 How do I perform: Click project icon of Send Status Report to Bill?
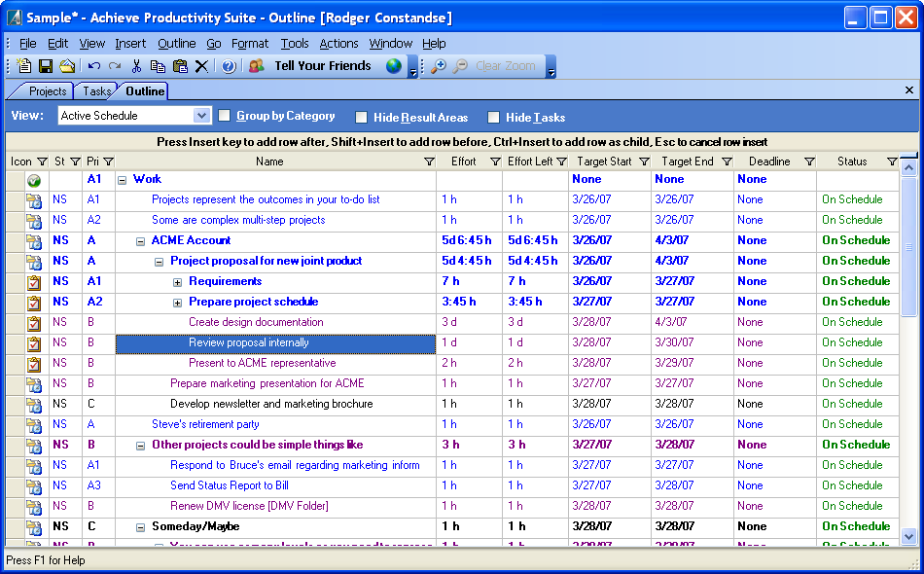pos(34,486)
